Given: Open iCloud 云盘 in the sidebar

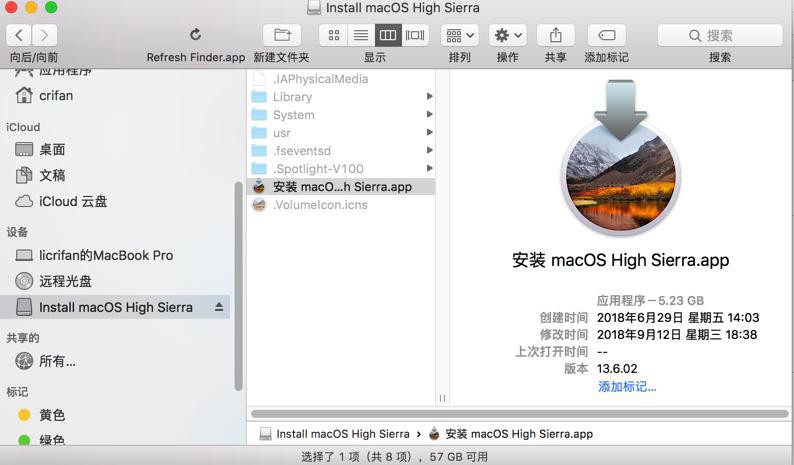Looking at the screenshot, I should 116,201.
